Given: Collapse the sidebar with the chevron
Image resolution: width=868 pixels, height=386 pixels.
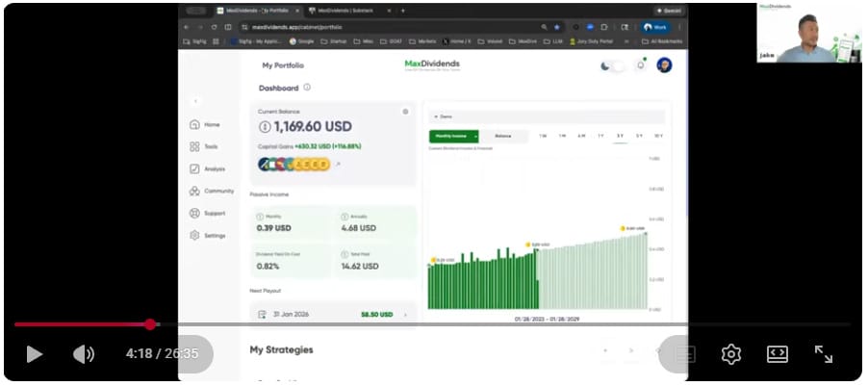Looking at the screenshot, I should (194, 101).
